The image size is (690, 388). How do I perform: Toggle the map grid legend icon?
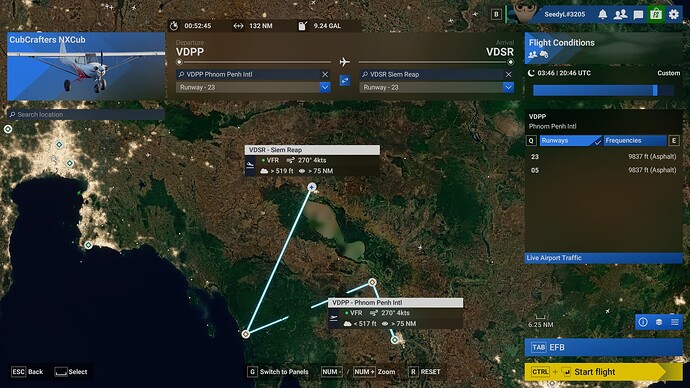click(x=675, y=322)
